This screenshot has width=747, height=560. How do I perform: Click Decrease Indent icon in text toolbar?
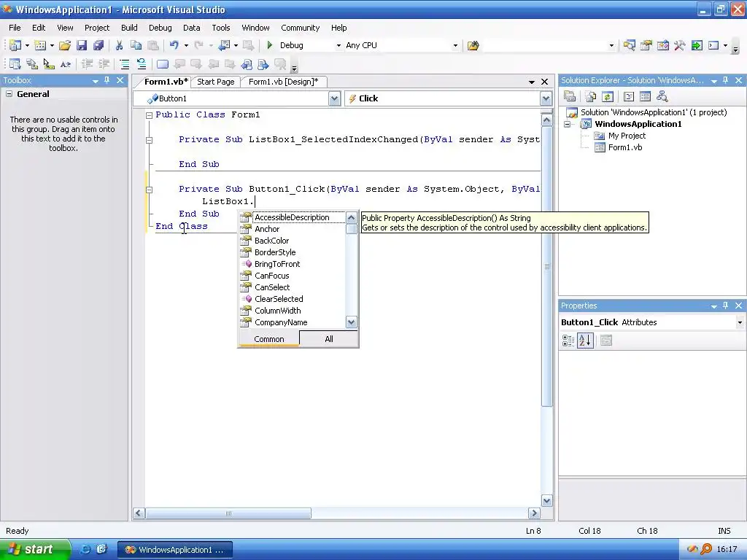pyautogui.click(x=88, y=64)
